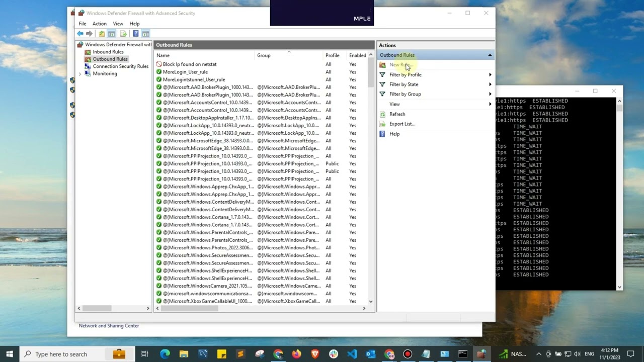This screenshot has width=644, height=362.
Task: Select Outbound Rules in the tree
Action: 110,59
